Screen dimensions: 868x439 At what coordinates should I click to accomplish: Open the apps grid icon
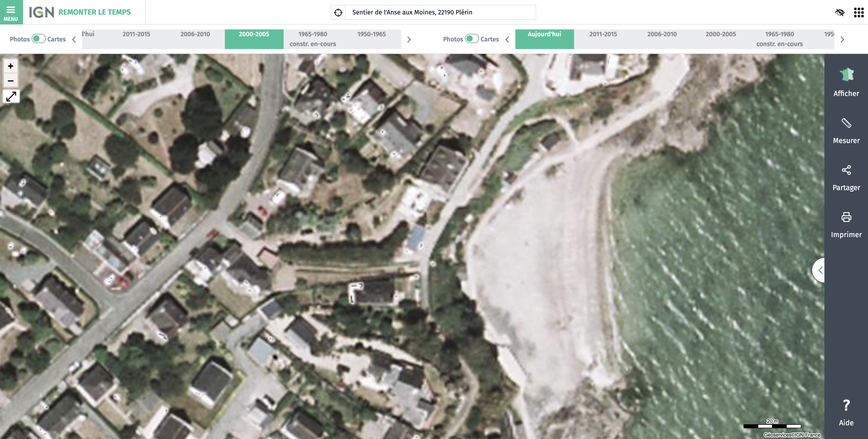(x=858, y=12)
